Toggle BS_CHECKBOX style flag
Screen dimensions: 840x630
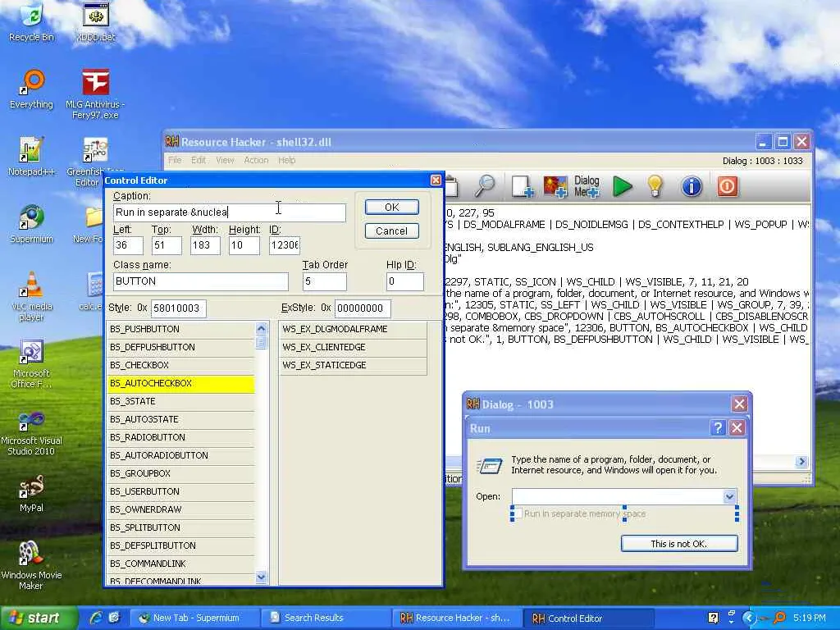pos(181,365)
